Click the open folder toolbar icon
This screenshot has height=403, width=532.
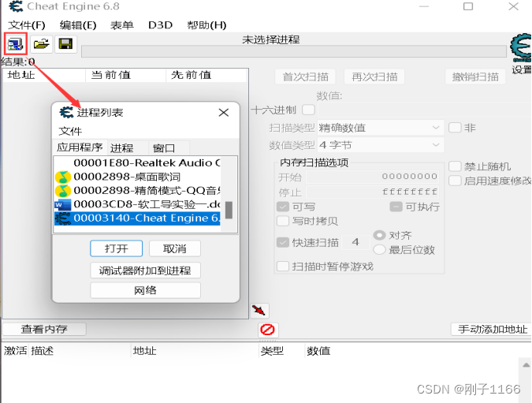tap(42, 44)
